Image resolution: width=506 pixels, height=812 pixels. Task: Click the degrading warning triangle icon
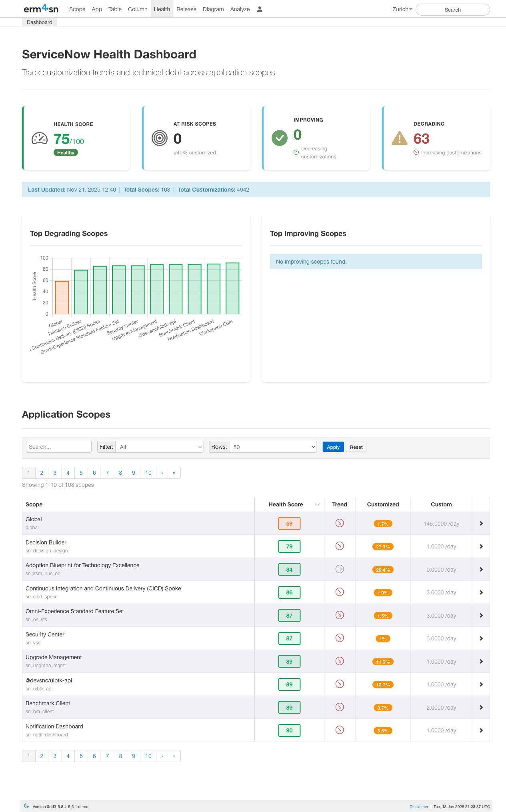coord(400,138)
